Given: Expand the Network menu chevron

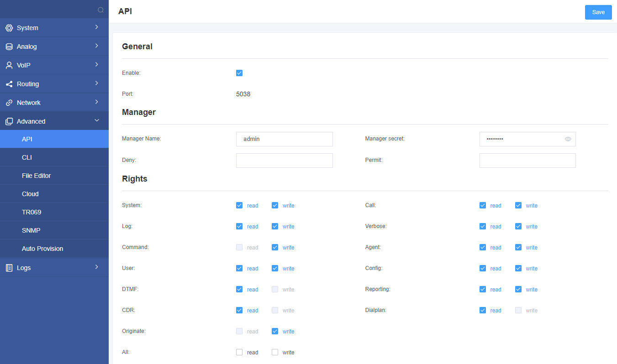Looking at the screenshot, I should 96,102.
